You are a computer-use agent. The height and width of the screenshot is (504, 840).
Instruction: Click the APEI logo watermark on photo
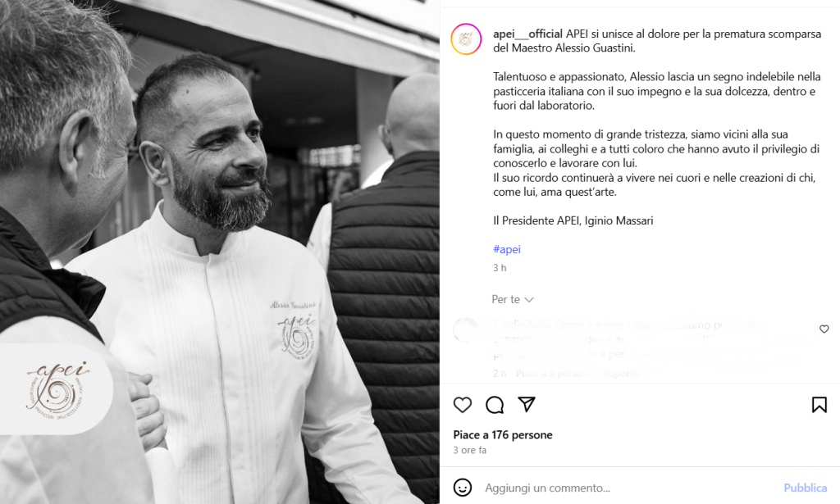tap(57, 389)
